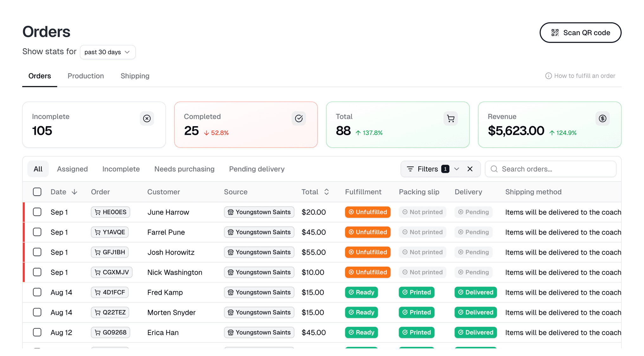This screenshot has height=356, width=644.
Task: Toggle Total column sort arrows
Action: coord(326,192)
